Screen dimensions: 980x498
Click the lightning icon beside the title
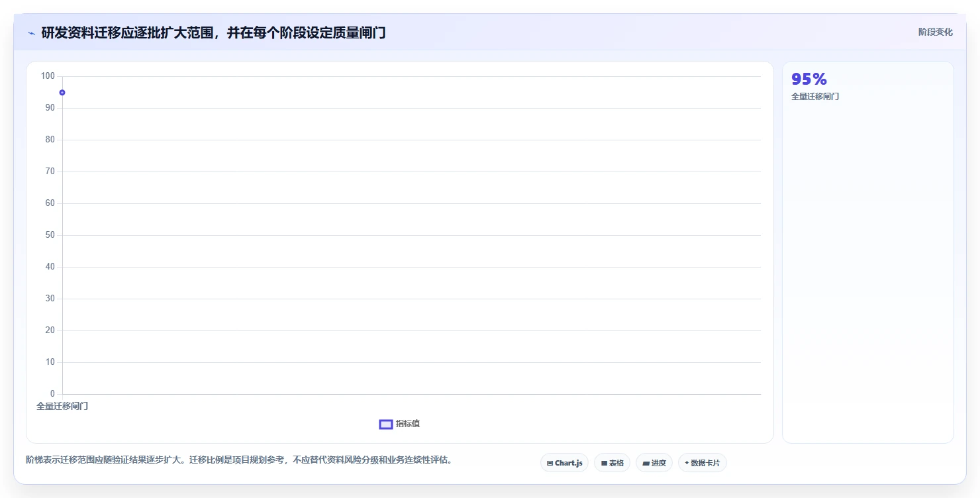32,33
